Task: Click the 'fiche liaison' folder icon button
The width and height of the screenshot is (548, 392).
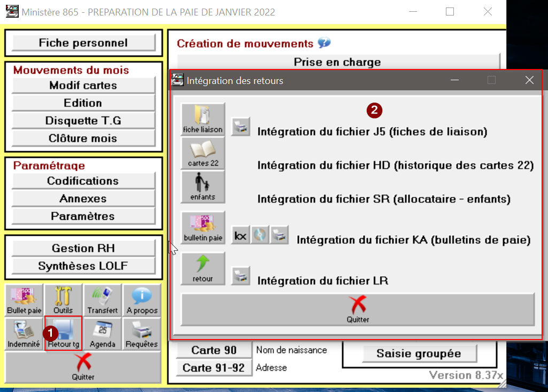Action: (x=203, y=119)
